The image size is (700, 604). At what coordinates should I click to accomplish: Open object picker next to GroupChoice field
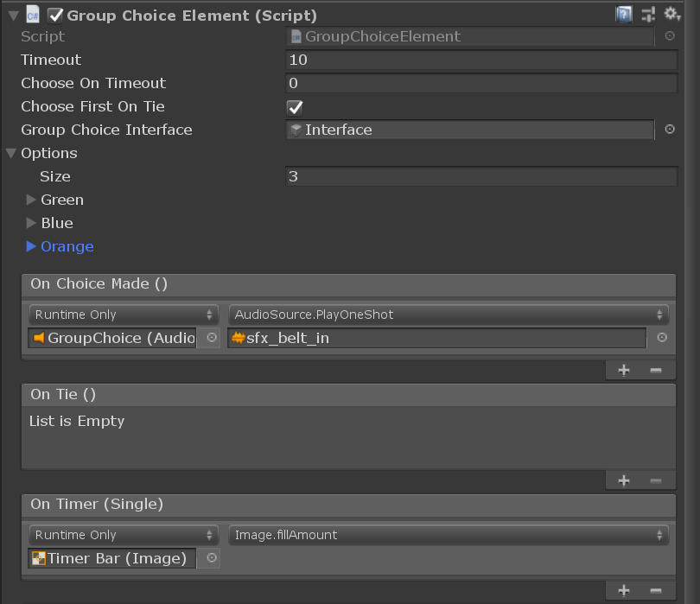click(x=212, y=338)
